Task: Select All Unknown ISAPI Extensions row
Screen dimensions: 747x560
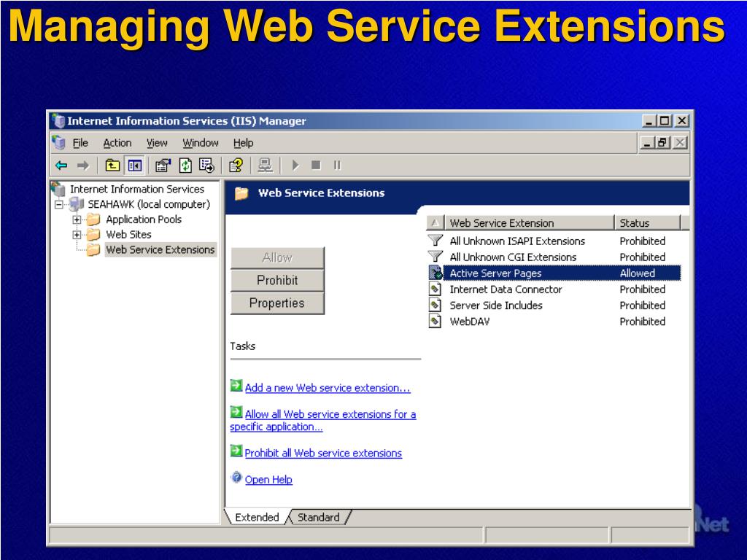Action: pyautogui.click(x=554, y=241)
